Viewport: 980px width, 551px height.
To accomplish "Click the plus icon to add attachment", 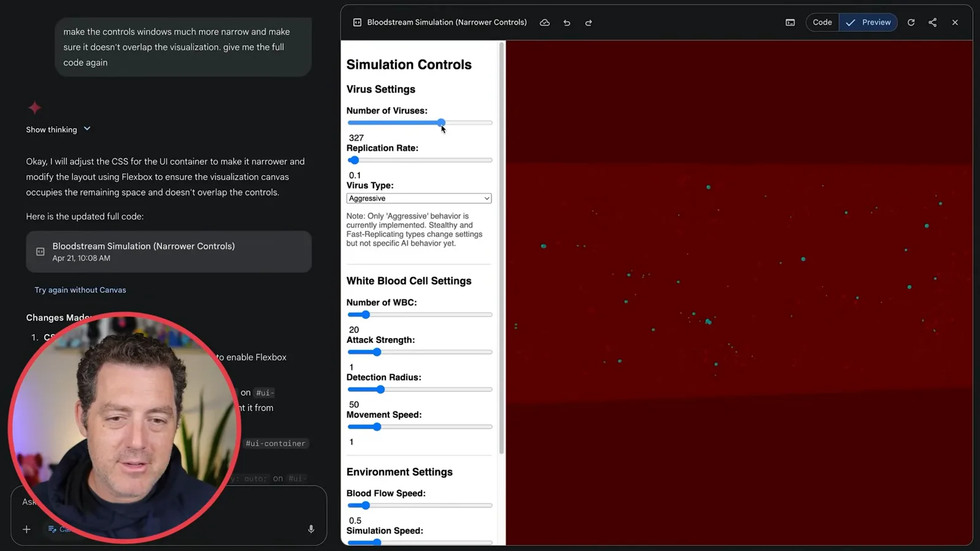I will point(26,529).
